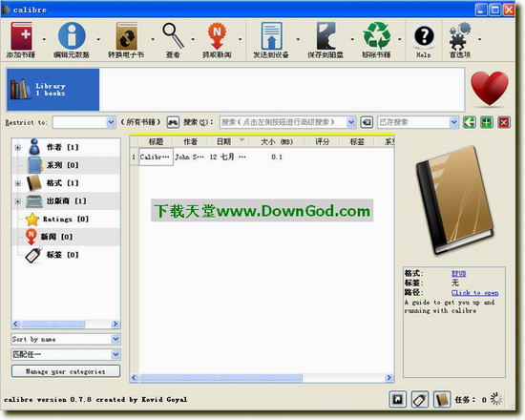
Task: Expand the Formats [1] tree node
Action: (x=18, y=183)
